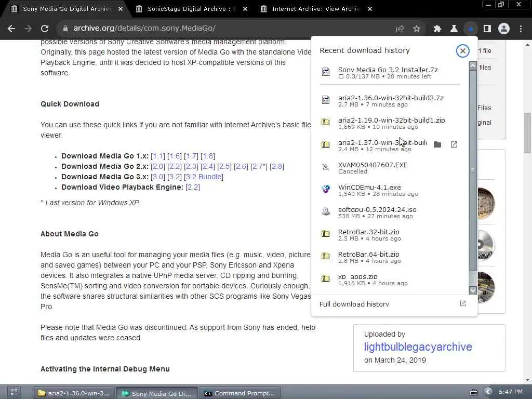Open the profile avatar icon
Screen dimensions: 532x399
(504, 29)
